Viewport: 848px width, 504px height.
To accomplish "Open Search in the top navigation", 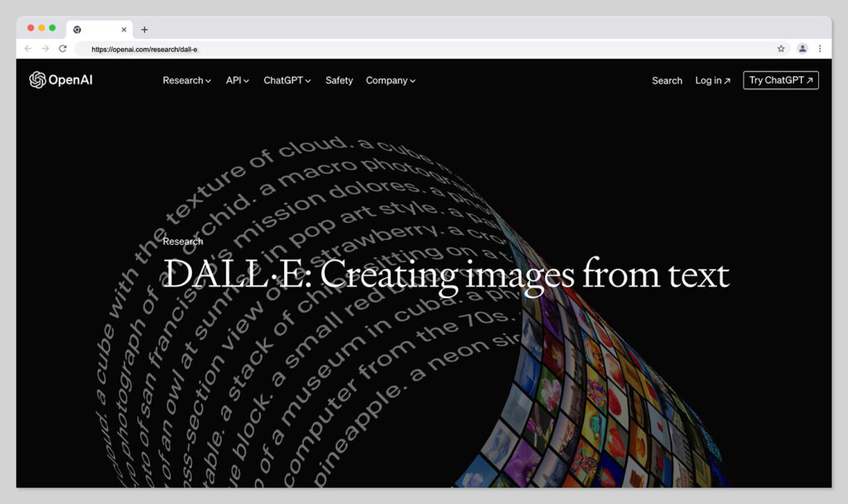I will point(667,80).
